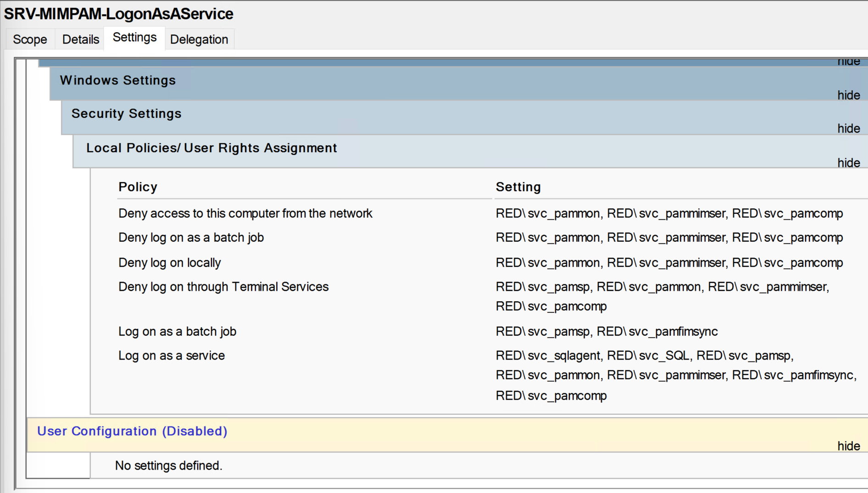868x493 pixels.
Task: Collapse the Windows Settings header
Action: click(117, 80)
